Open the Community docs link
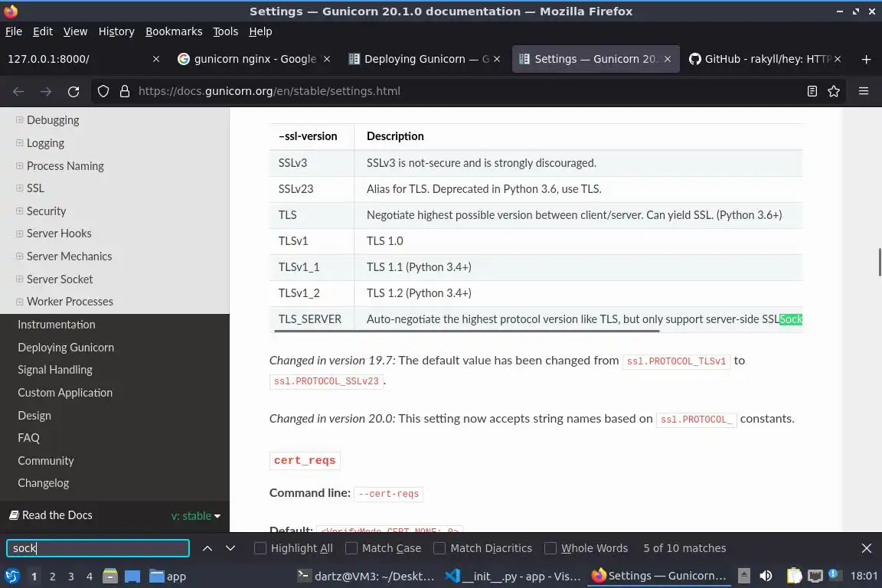Viewport: 882px width, 588px height. [x=46, y=460]
